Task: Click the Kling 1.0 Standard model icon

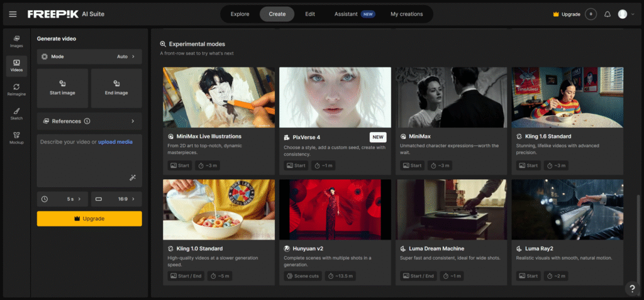Action: click(171, 248)
